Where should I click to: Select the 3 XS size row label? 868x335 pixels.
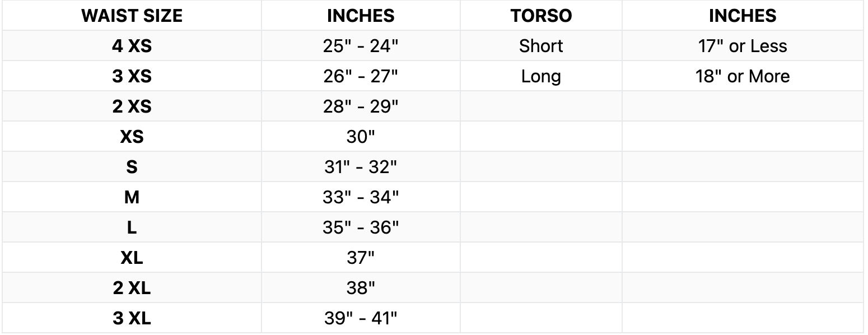coord(132,76)
